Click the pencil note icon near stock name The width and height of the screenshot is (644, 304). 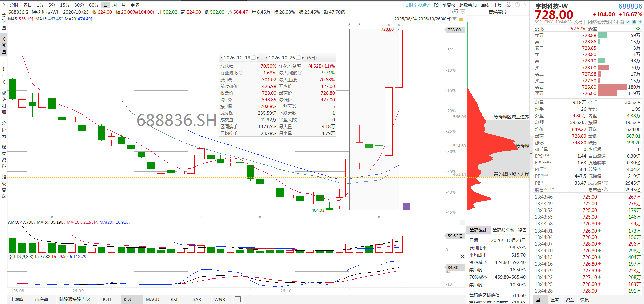pyautogui.click(x=628, y=22)
